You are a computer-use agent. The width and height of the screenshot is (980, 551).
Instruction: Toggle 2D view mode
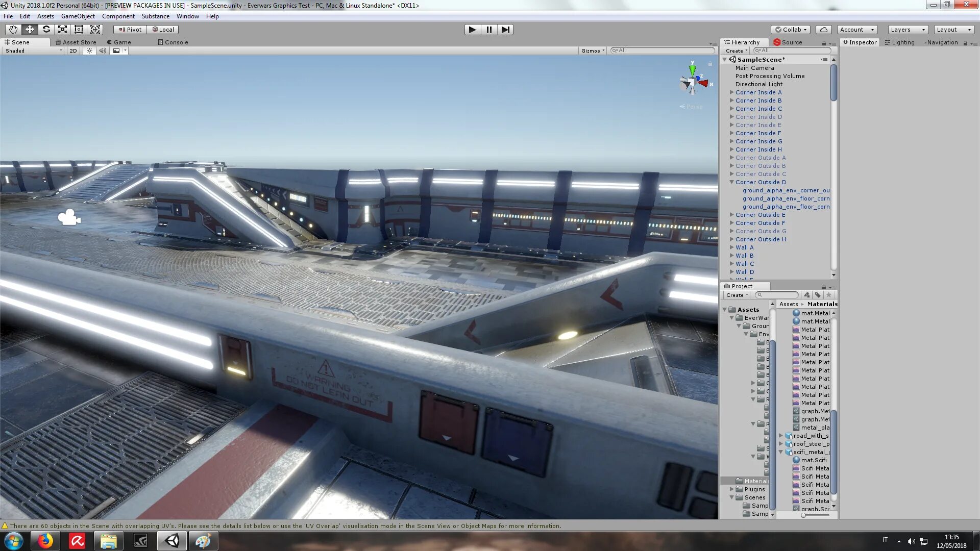click(x=73, y=51)
